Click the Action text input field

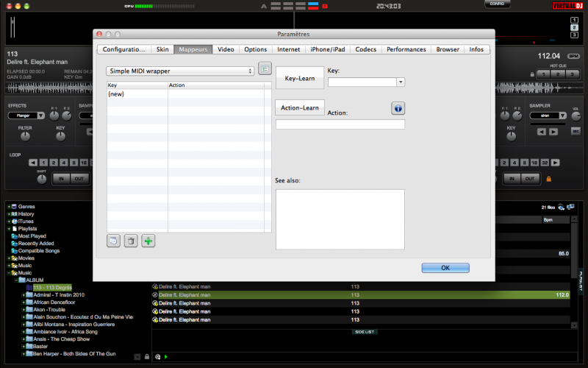click(340, 124)
